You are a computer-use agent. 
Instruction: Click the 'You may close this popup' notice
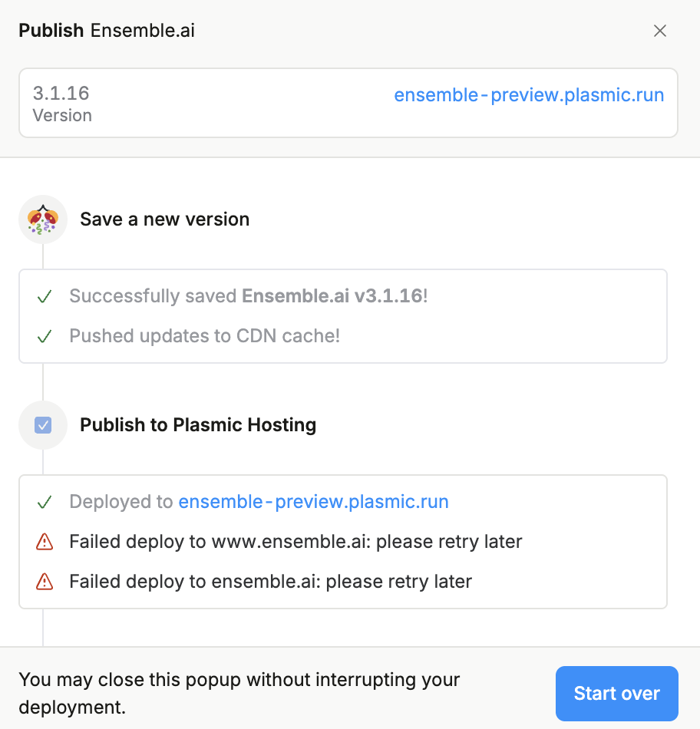pyautogui.click(x=239, y=693)
